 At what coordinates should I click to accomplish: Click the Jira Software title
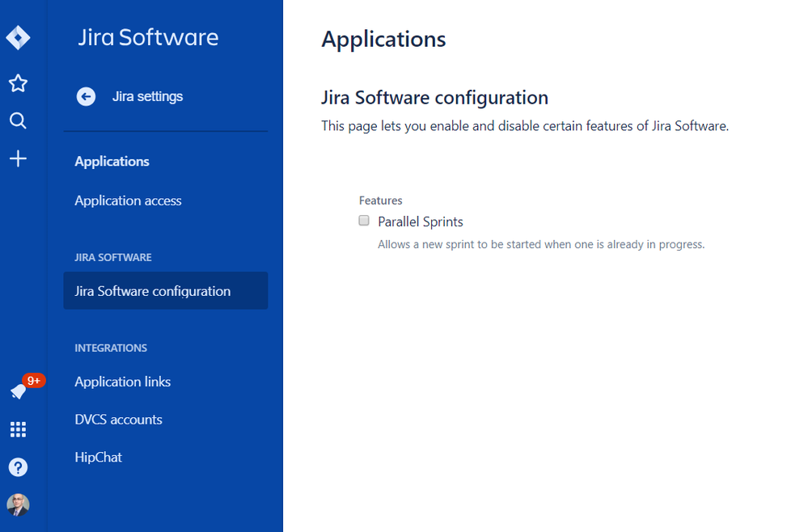point(148,37)
